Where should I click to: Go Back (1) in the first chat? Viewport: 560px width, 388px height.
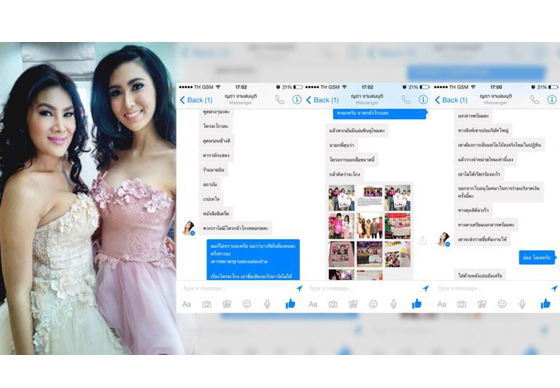(196, 100)
